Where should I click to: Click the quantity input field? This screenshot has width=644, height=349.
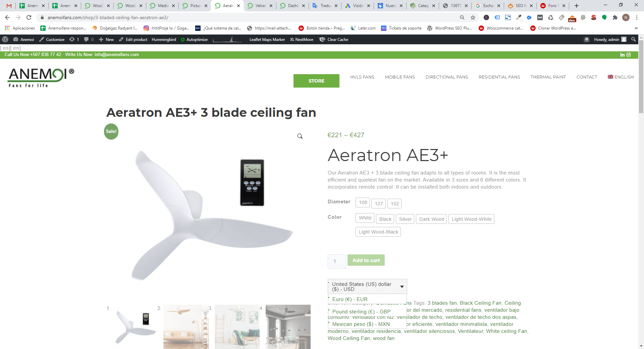click(337, 261)
